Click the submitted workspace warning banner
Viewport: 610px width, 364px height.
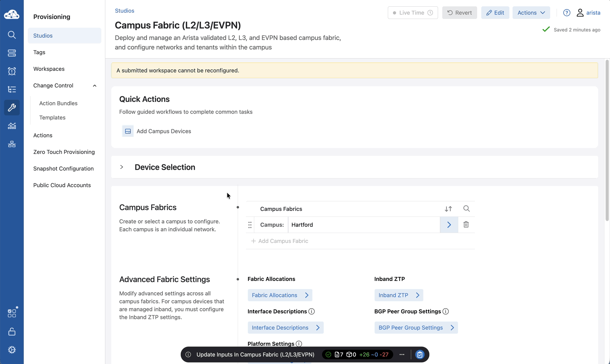pos(355,70)
